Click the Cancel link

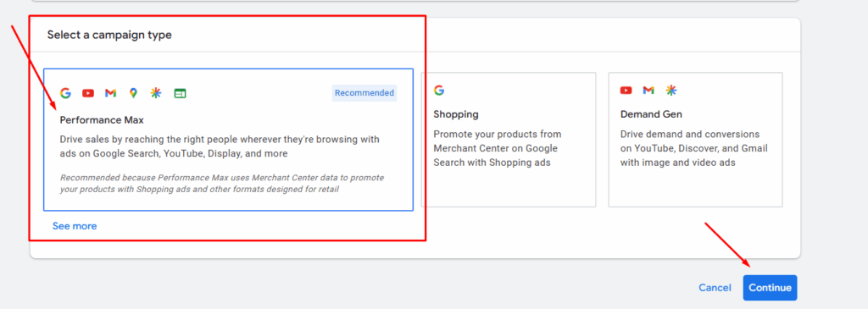(x=715, y=288)
